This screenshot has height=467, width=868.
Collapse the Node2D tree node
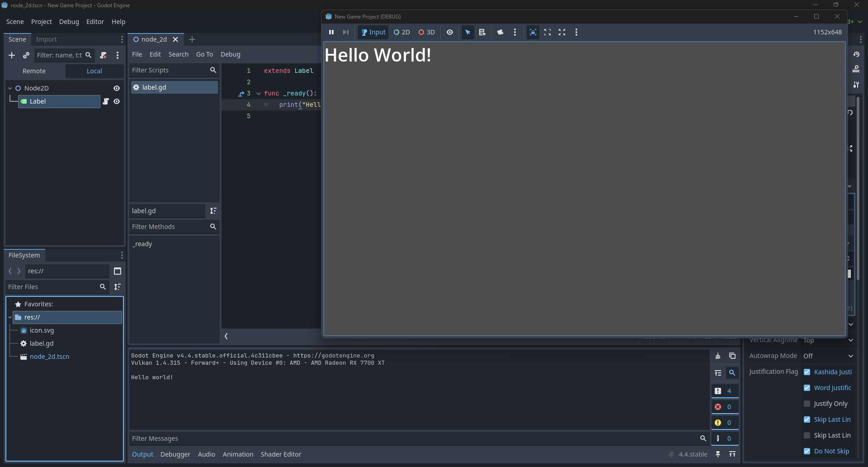[x=10, y=88]
